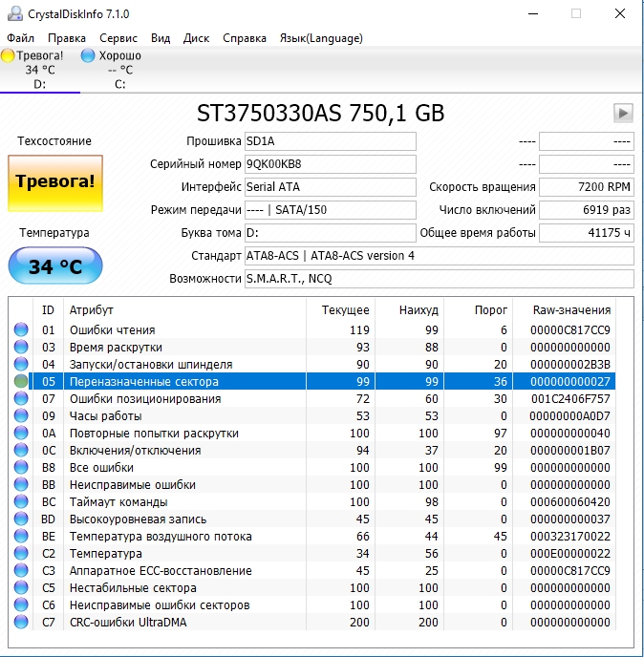Click the status icon for Неисправимые ошибки row BB

[21, 484]
